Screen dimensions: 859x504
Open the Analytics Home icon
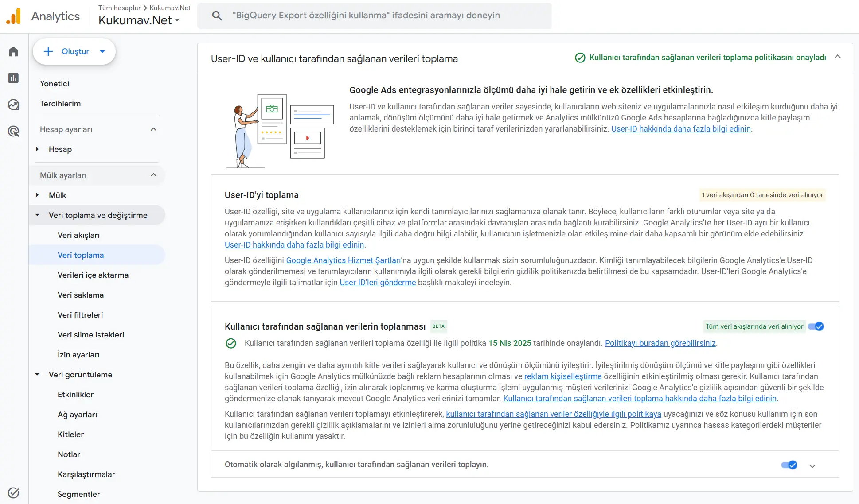(13, 51)
